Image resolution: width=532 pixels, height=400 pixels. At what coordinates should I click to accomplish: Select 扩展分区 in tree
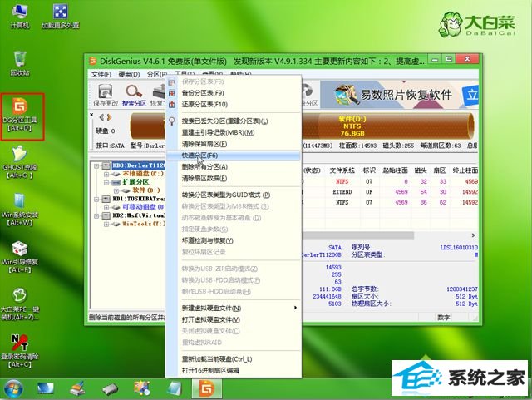(135, 182)
